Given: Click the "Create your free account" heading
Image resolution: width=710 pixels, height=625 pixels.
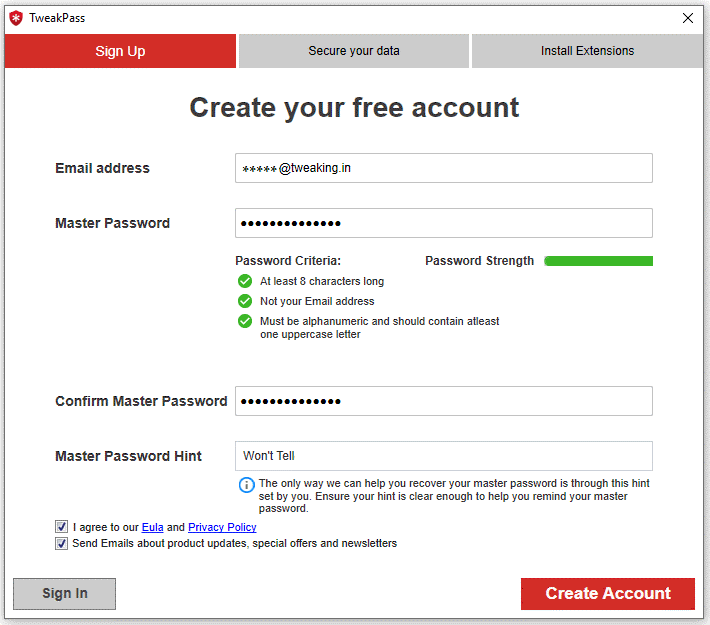Looking at the screenshot, I should (354, 108).
